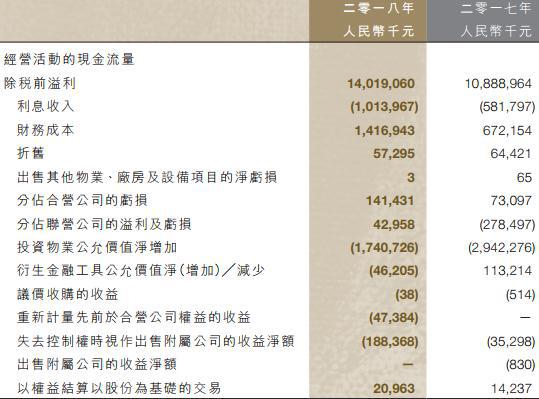Select the row label 分佔合營公司的虧損
The width and height of the screenshot is (539, 399).
click(x=82, y=200)
